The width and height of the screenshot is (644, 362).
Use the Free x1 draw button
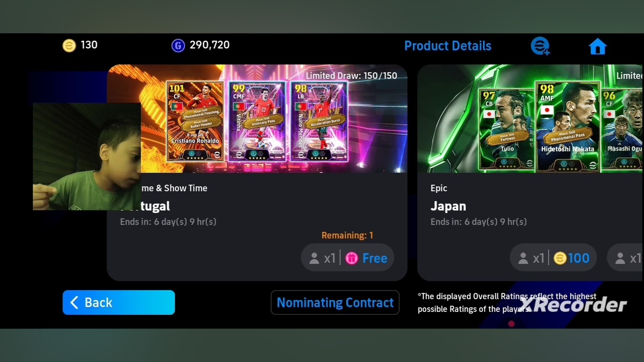coord(347,258)
